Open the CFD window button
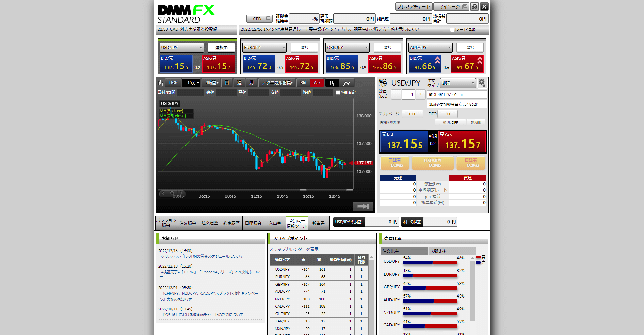Image resolution: width=644 pixels, height=335 pixels. pos(259,19)
